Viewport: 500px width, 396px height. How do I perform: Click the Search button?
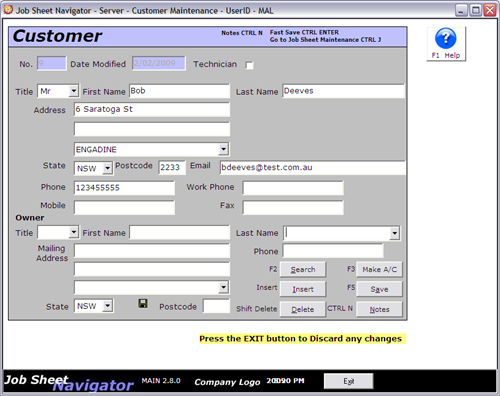tap(303, 269)
